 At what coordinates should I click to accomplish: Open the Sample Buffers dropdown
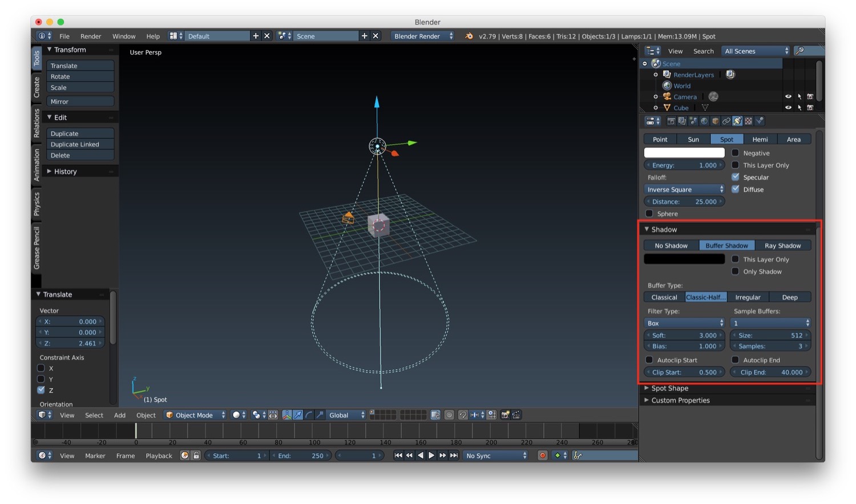pos(770,323)
